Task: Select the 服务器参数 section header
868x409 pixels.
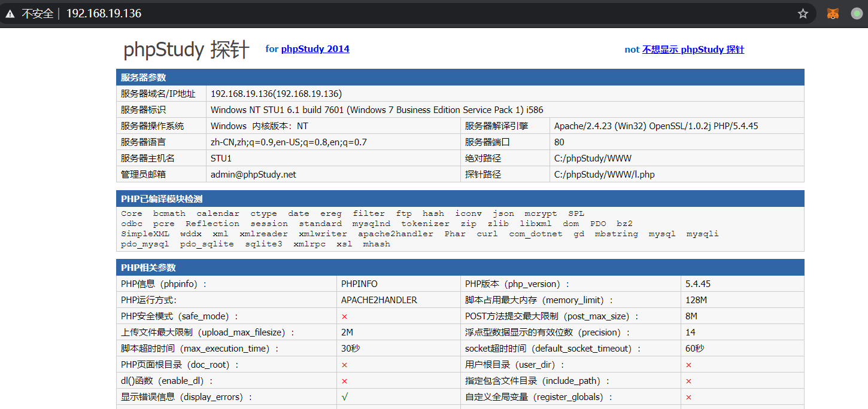Action: [x=460, y=77]
